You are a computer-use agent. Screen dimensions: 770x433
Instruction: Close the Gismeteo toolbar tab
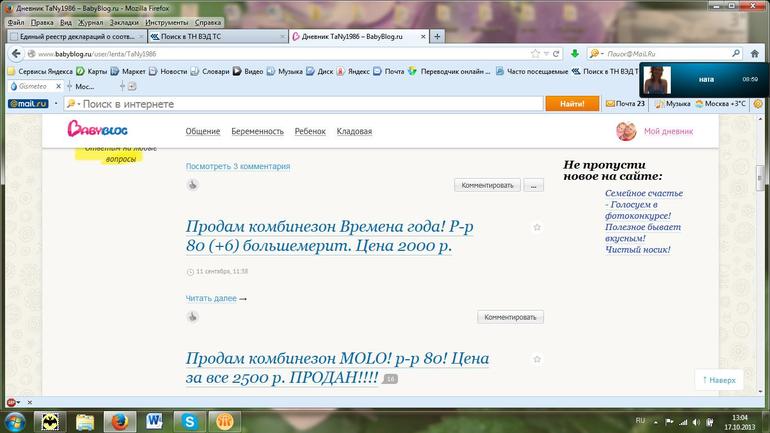58,86
